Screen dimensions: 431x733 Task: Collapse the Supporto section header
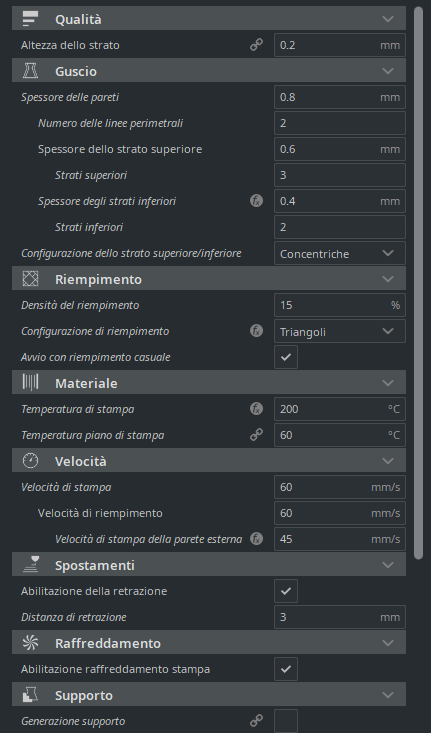coord(209,695)
